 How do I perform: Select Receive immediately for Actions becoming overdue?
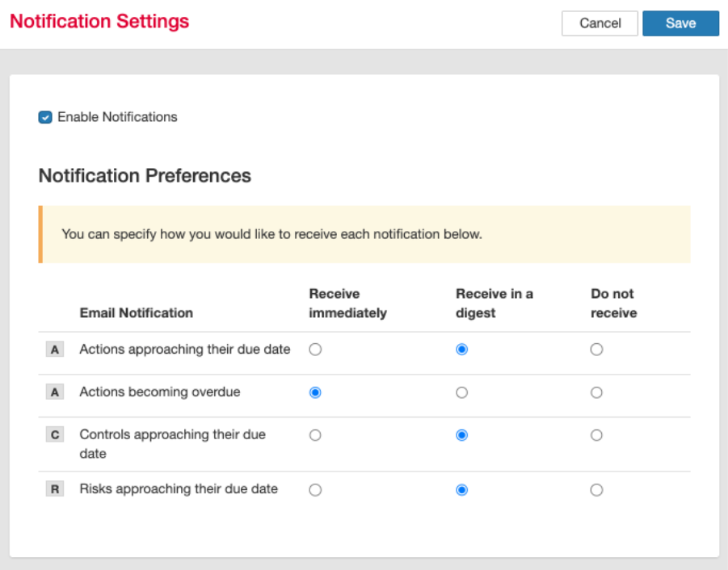click(x=315, y=392)
